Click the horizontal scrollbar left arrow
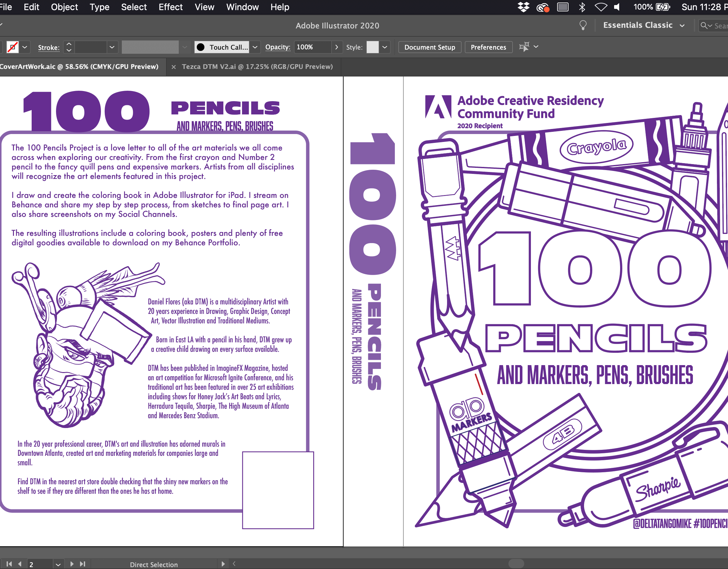 (234, 564)
